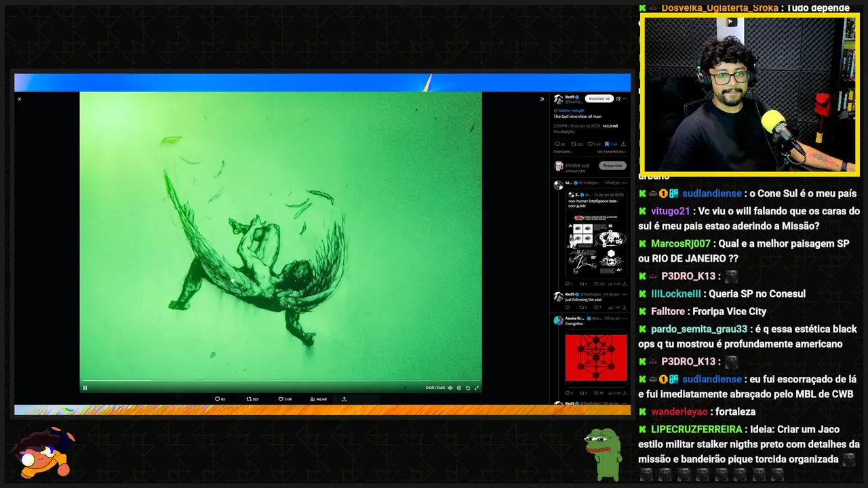Click the webcam play badge icon
Viewport: 868px width, 488px height.
pyautogui.click(x=732, y=22)
